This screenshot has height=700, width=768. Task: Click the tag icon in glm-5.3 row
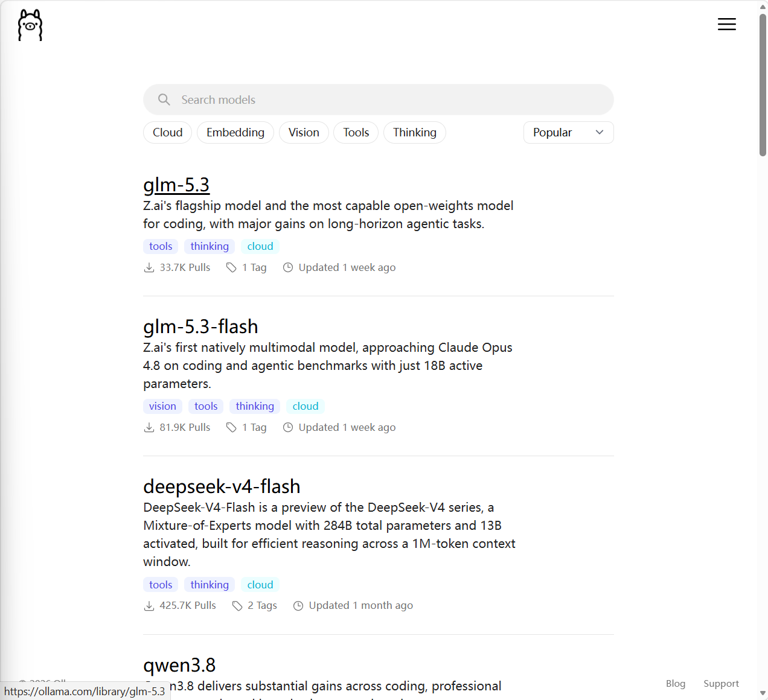coord(231,267)
